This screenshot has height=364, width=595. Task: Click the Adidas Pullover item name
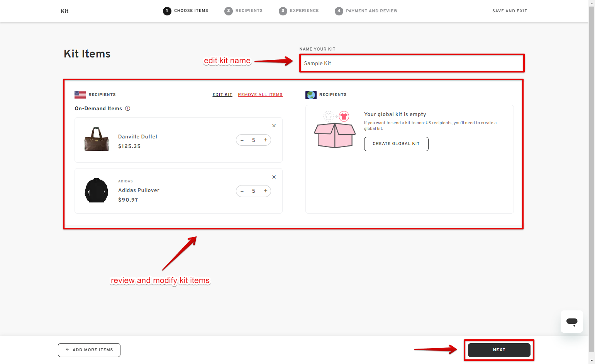point(139,190)
